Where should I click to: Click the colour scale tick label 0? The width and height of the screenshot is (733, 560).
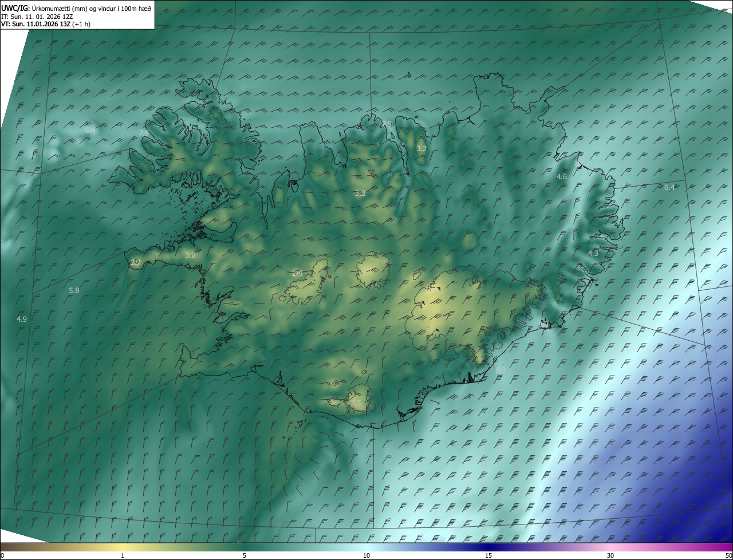[x=2, y=555]
